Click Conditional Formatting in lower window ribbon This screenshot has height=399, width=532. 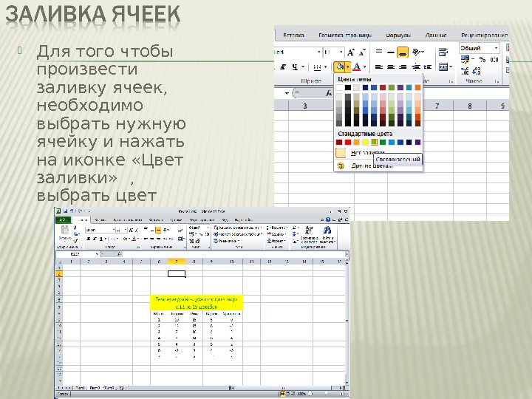[x=237, y=228]
